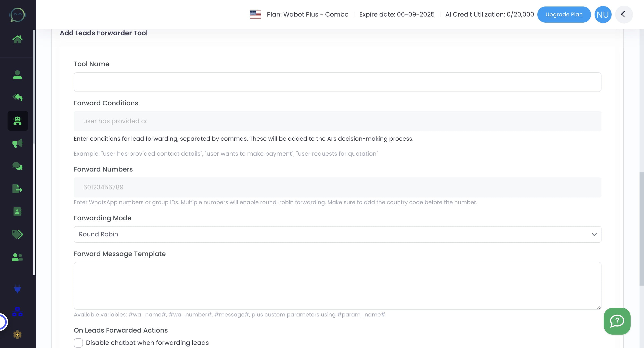Collapse panel using top-right chevron arrow

point(623,15)
